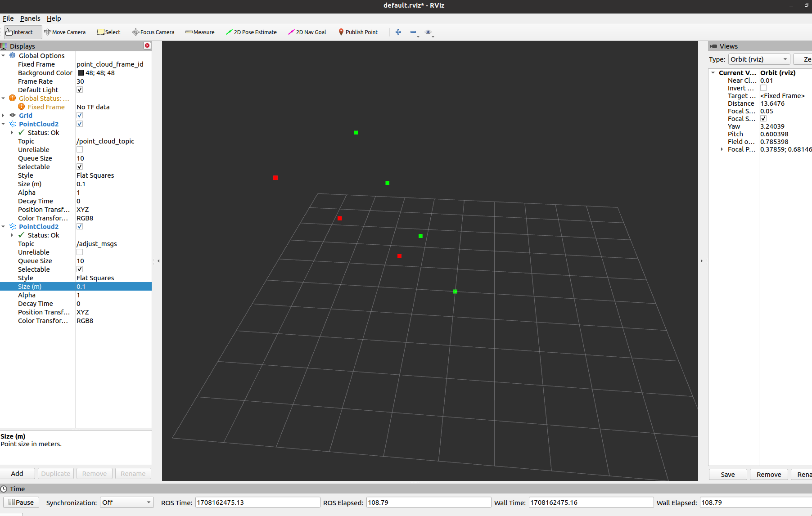
Task: Disable the first PointCloud2 display checkbox
Action: pos(80,124)
